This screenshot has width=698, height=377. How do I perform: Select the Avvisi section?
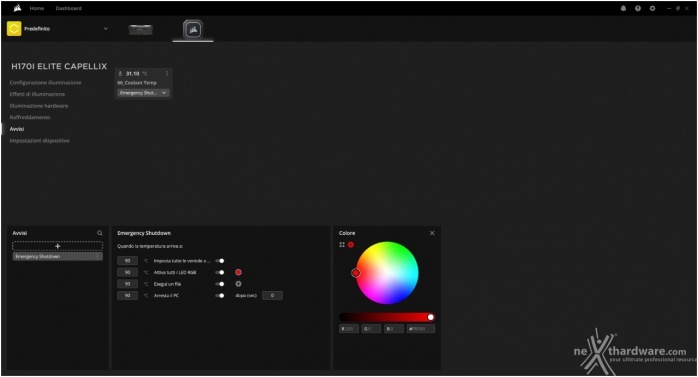click(17, 129)
